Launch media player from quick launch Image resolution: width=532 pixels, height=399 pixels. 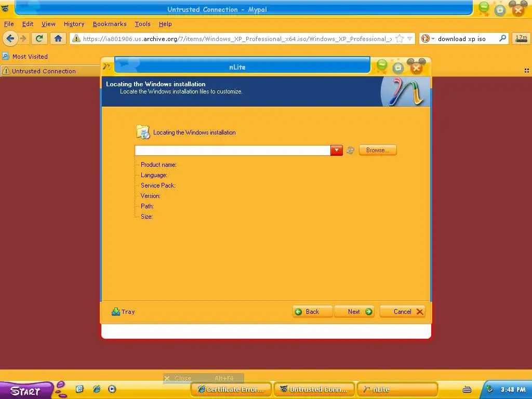click(112, 389)
